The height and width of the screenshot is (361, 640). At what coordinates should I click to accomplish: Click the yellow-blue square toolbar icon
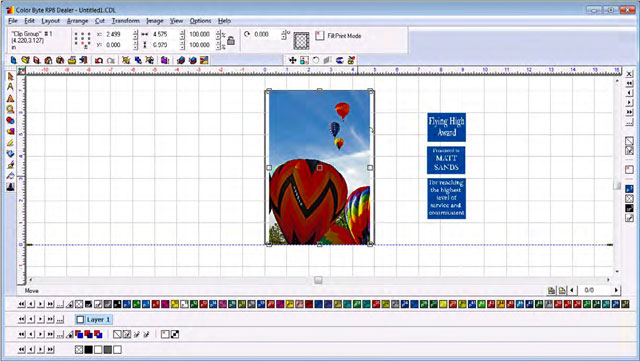(x=204, y=60)
